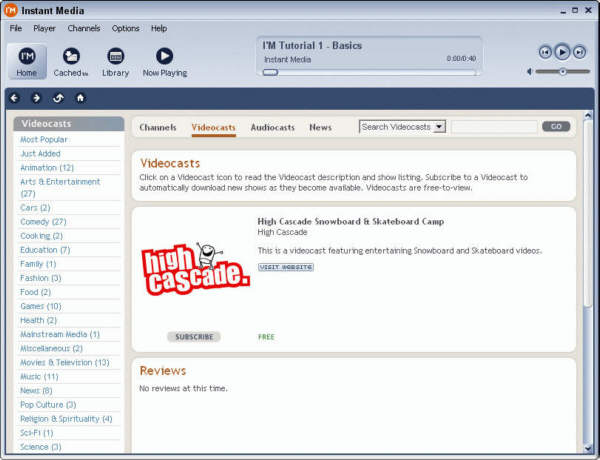Skip to next track in player

coord(580,52)
